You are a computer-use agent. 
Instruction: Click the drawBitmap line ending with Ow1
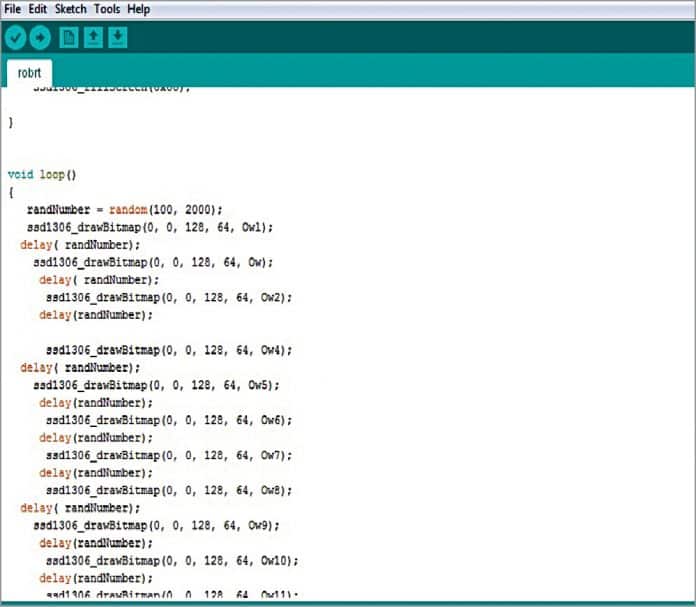coord(150,227)
